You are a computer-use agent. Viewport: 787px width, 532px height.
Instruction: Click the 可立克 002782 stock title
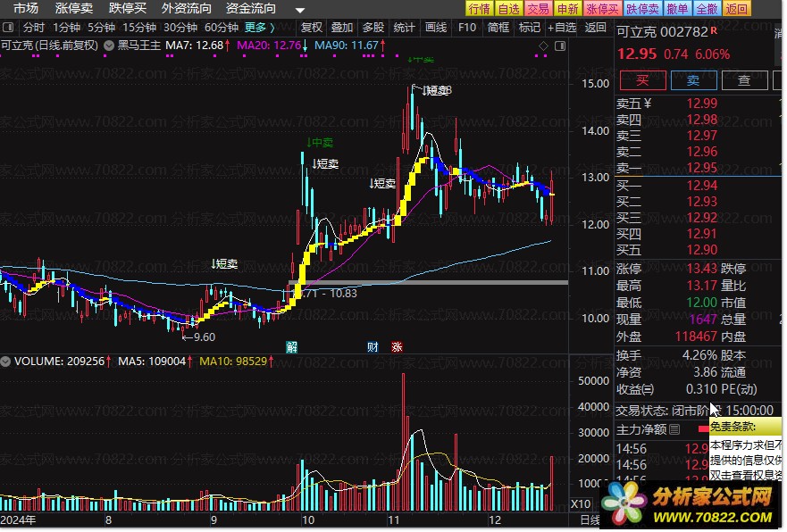coord(663,32)
